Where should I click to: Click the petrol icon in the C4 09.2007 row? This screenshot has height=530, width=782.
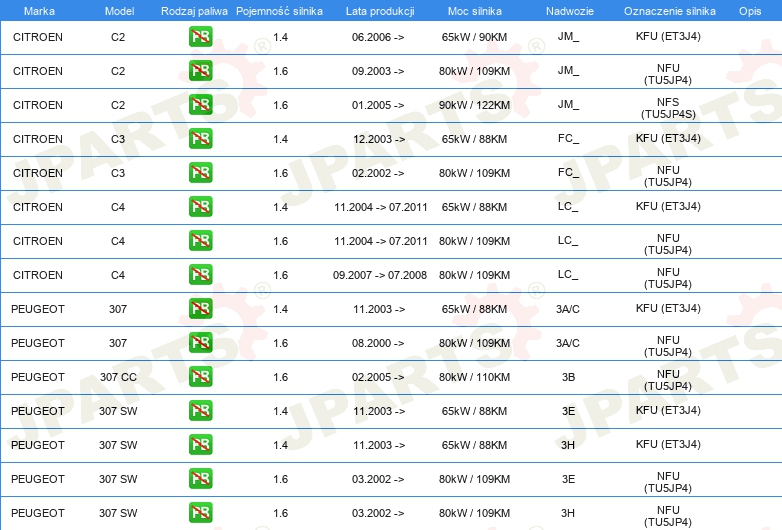tap(200, 275)
